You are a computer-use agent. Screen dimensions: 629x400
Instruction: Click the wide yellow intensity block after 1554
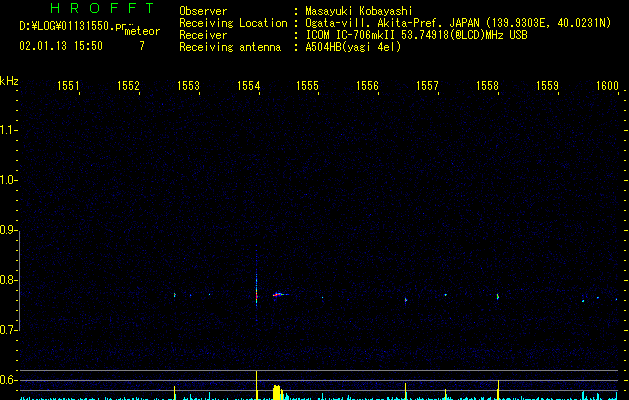(x=277, y=392)
